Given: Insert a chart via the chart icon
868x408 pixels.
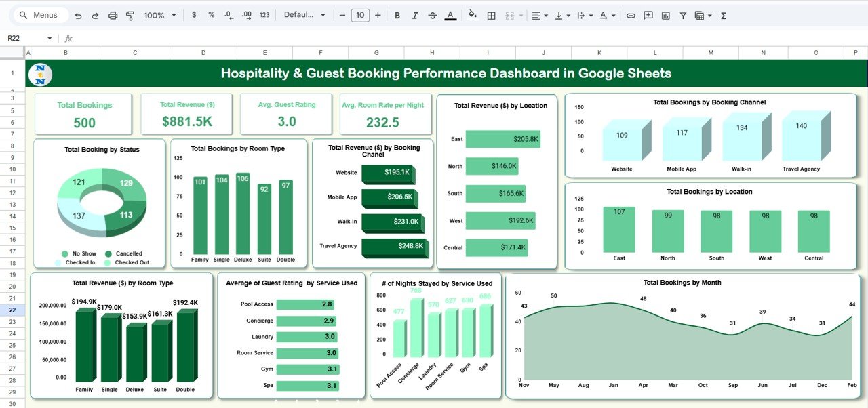Looking at the screenshot, I should coord(666,14).
